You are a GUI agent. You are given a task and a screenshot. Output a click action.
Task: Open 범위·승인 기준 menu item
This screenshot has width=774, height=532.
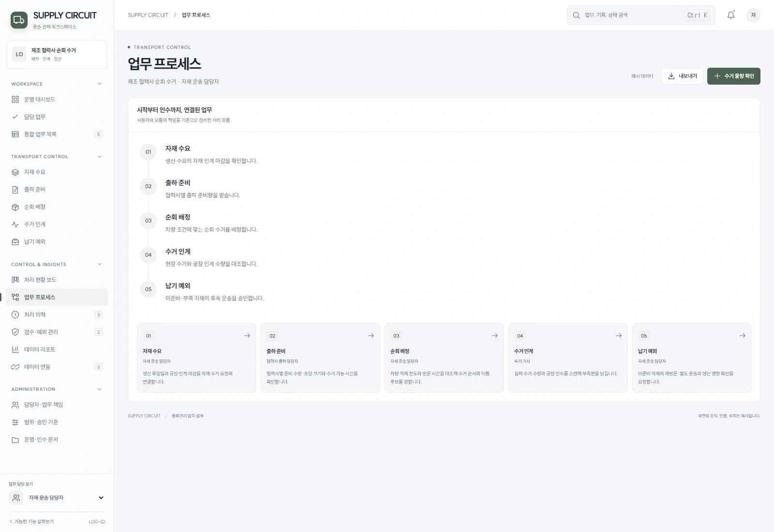pos(57,422)
